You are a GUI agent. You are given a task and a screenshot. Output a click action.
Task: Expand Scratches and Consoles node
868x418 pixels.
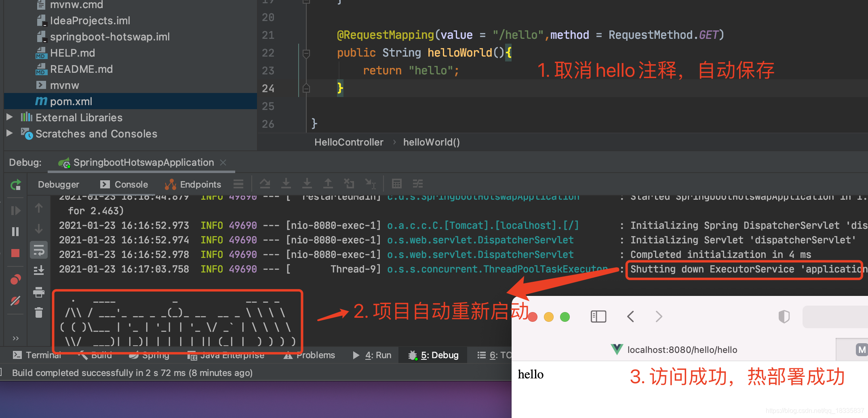pyautogui.click(x=9, y=133)
